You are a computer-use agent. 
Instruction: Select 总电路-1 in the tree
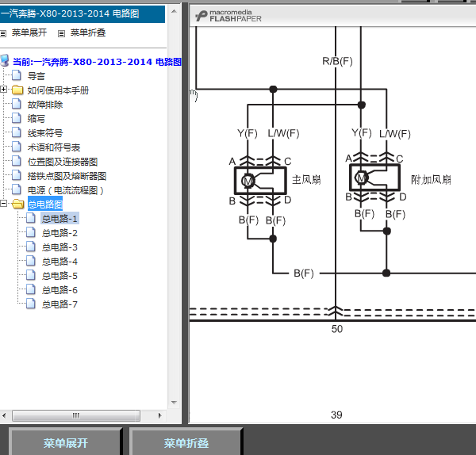[x=59, y=219]
